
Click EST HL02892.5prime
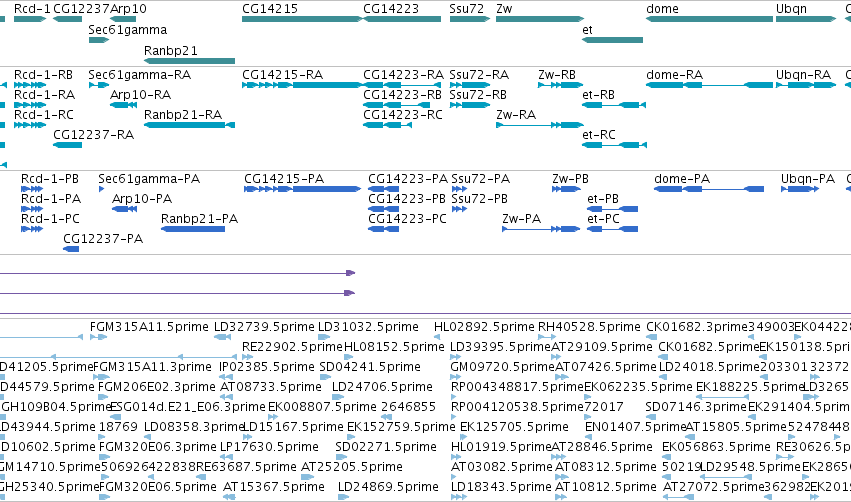pyautogui.click(x=484, y=327)
